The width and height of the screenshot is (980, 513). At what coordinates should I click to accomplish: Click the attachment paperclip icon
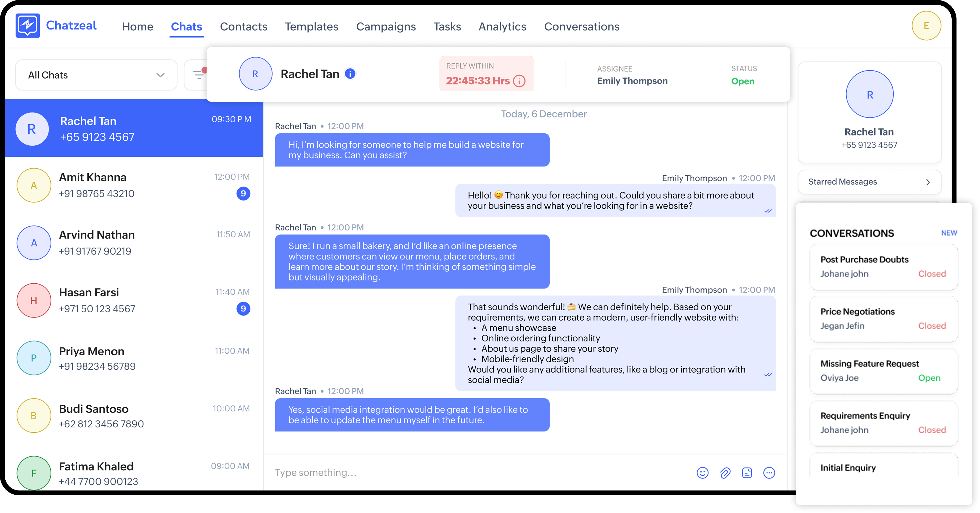[x=725, y=473]
